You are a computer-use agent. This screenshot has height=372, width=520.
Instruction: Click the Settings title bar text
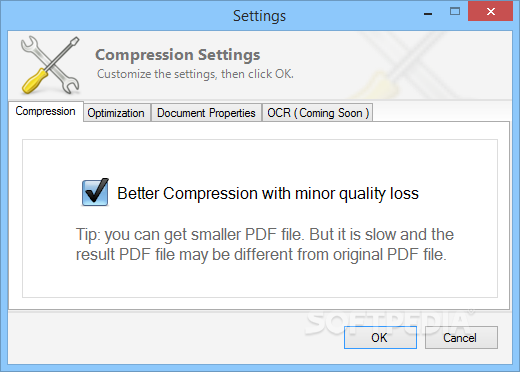click(259, 16)
